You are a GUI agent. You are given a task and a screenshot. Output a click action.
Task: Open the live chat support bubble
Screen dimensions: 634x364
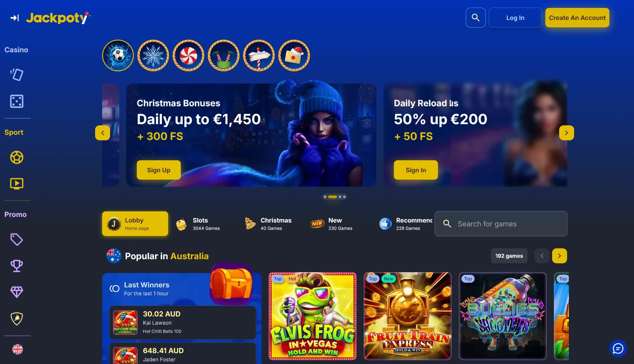(x=618, y=348)
